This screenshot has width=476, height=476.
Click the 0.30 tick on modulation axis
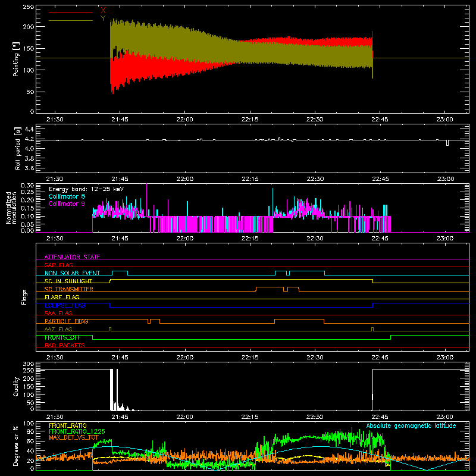tap(27, 186)
